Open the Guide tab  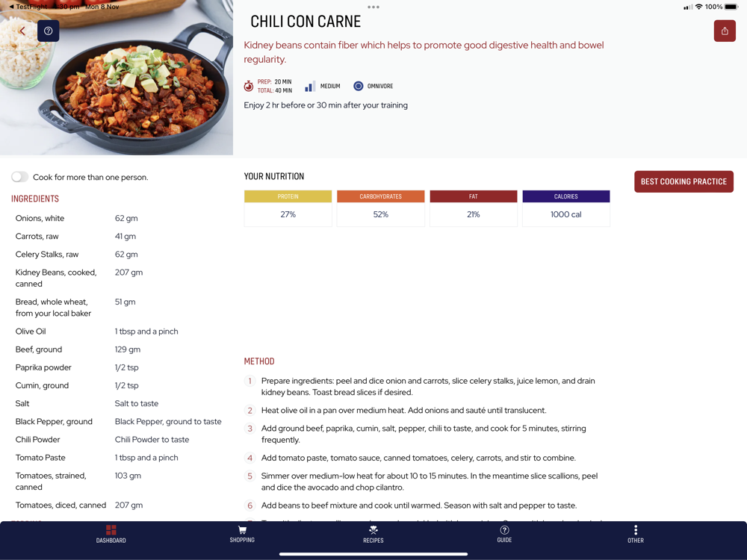[x=504, y=535]
